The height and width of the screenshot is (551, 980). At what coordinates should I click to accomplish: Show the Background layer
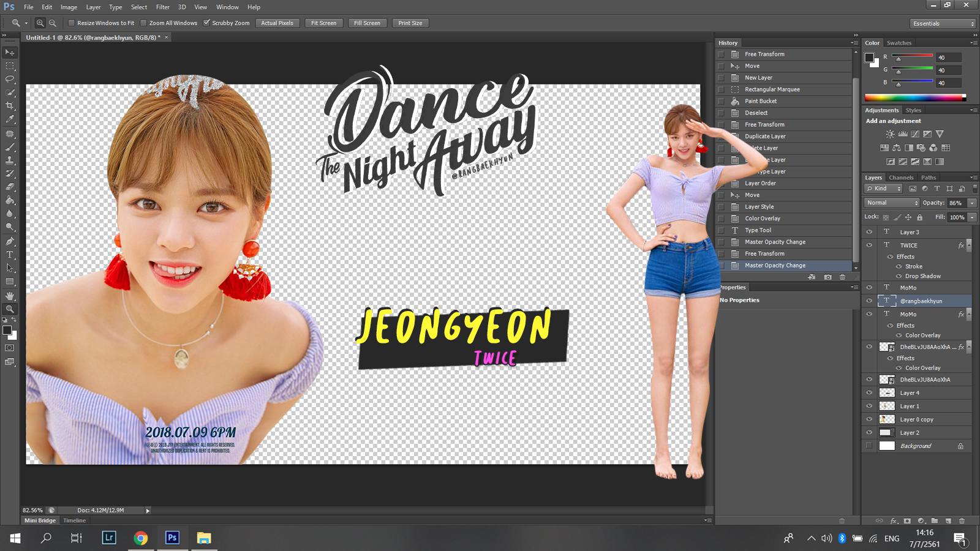click(x=869, y=446)
